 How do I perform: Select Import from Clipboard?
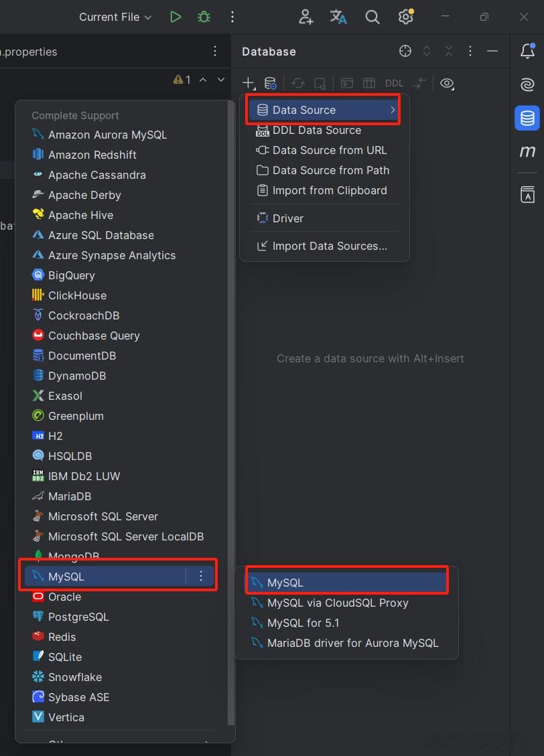pos(324,190)
